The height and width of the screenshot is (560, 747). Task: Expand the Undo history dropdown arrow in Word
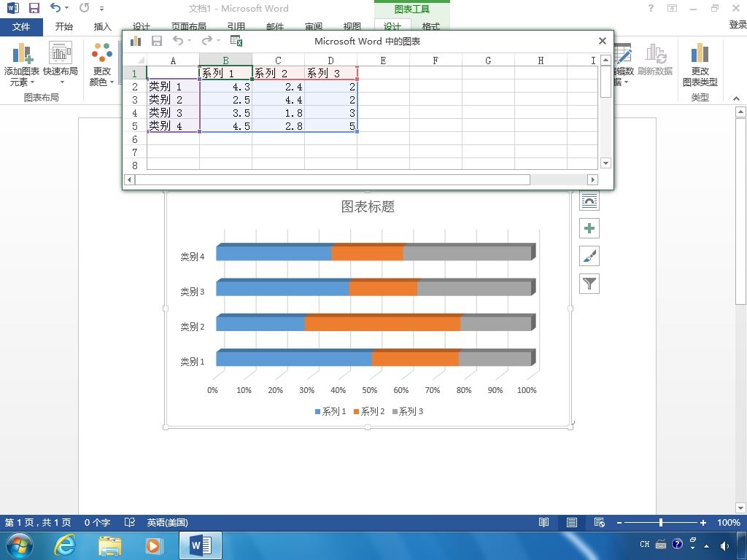pyautogui.click(x=66, y=8)
